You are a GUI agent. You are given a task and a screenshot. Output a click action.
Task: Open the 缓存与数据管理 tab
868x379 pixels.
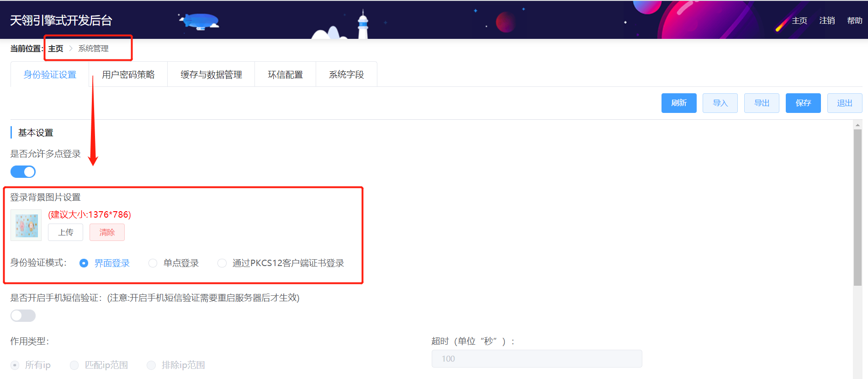click(x=211, y=75)
